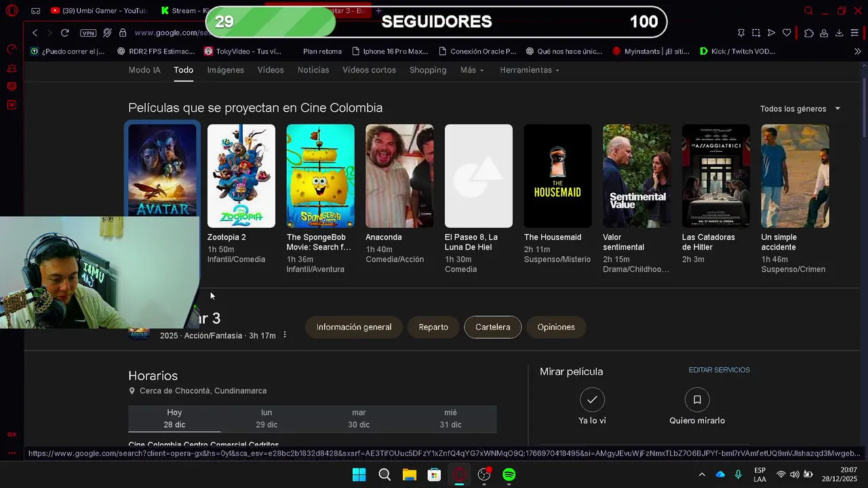Select the mié 31 dic date tab

[x=451, y=419]
